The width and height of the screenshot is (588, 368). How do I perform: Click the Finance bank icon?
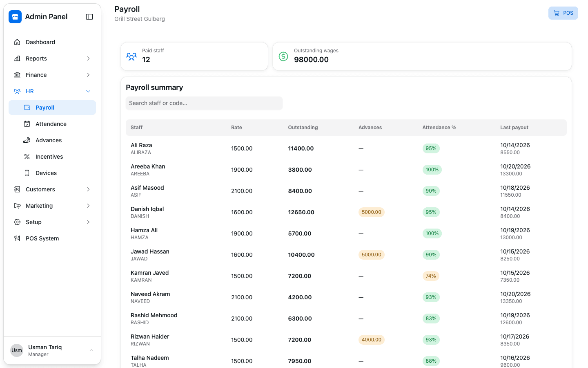click(x=17, y=75)
